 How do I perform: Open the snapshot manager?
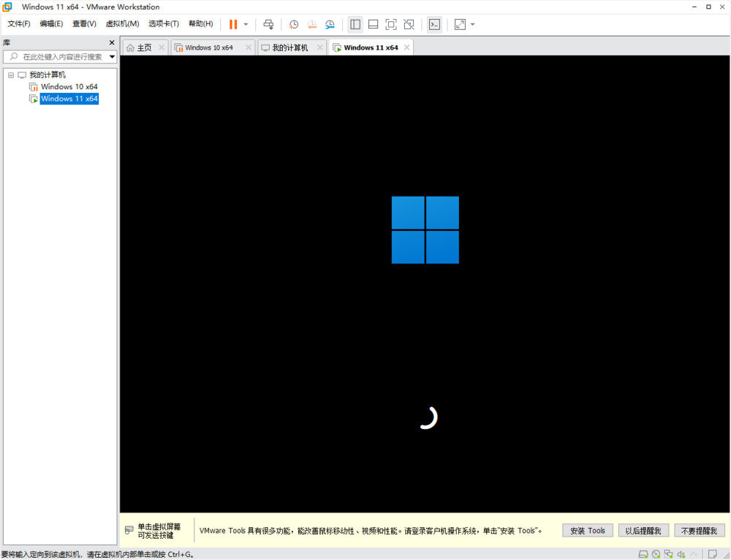pos(329,24)
